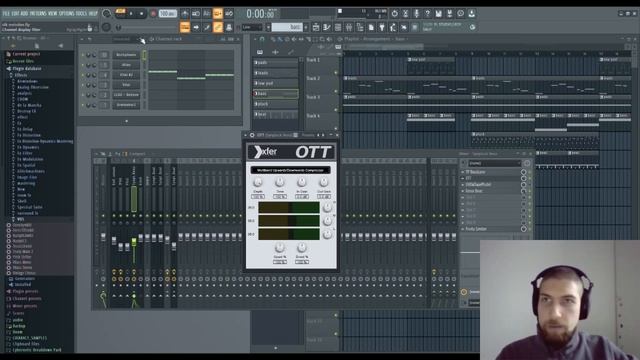Open the bass pattern selector
The height and width of the screenshot is (360, 640).
pyautogui.click(x=287, y=27)
